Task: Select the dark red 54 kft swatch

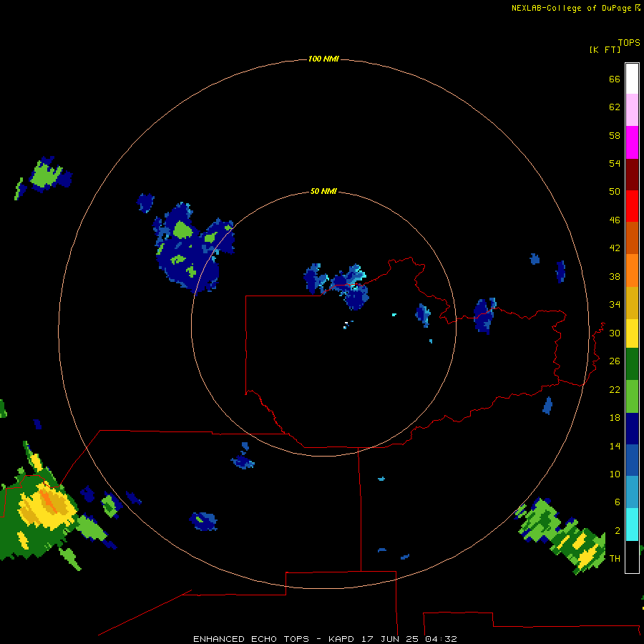Action: [x=632, y=174]
